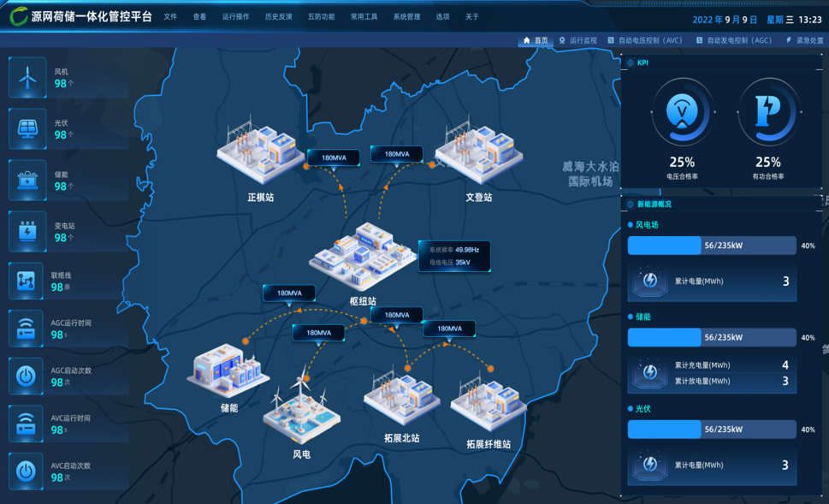829x504 pixels.
Task: Open the 五防功能 menu
Action: pyautogui.click(x=321, y=17)
